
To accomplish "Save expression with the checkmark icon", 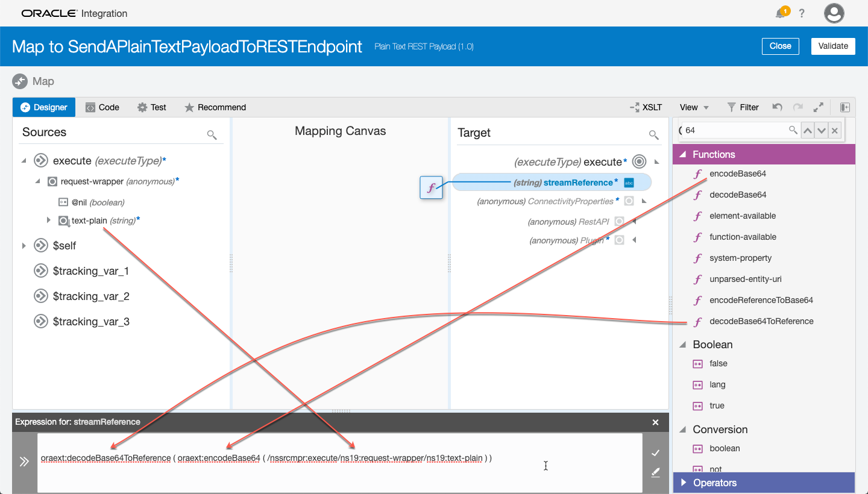I will pos(656,453).
